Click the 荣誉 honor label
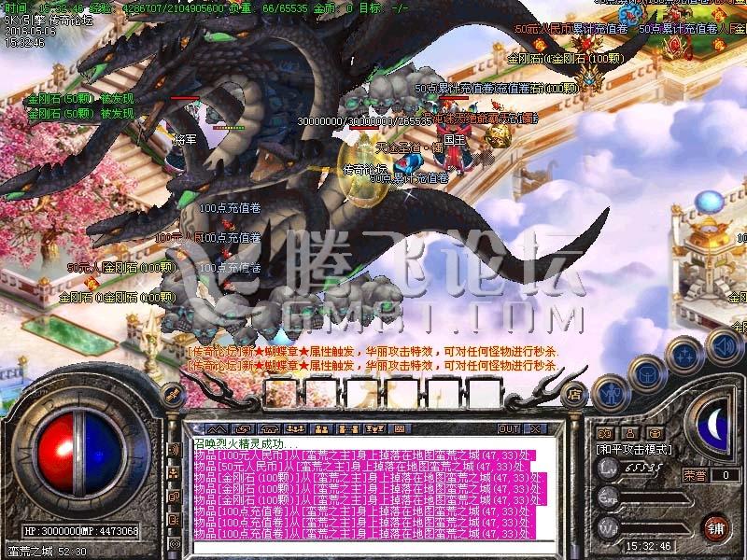This screenshot has height=560, width=747. (694, 475)
